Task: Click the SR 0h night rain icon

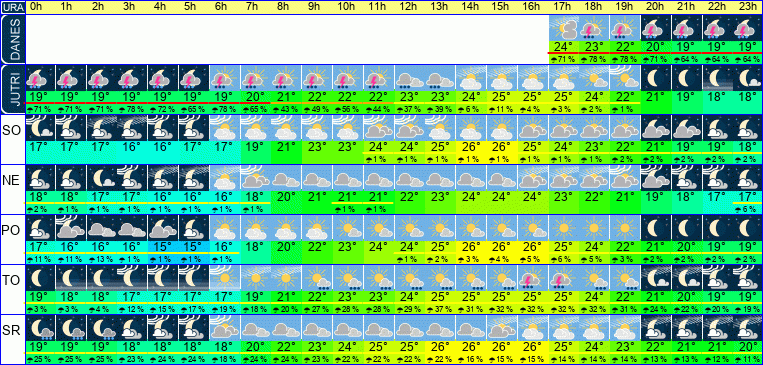Action: [x=40, y=328]
